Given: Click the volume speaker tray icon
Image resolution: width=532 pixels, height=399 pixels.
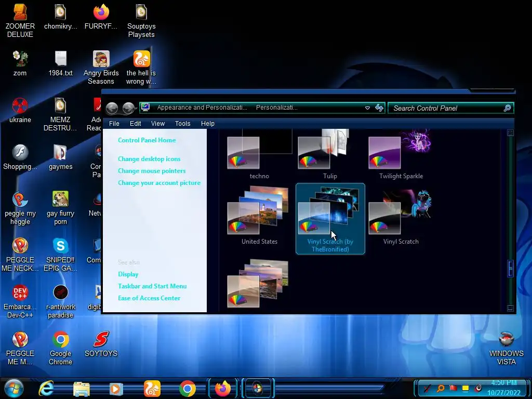Looking at the screenshot, I should click(478, 388).
